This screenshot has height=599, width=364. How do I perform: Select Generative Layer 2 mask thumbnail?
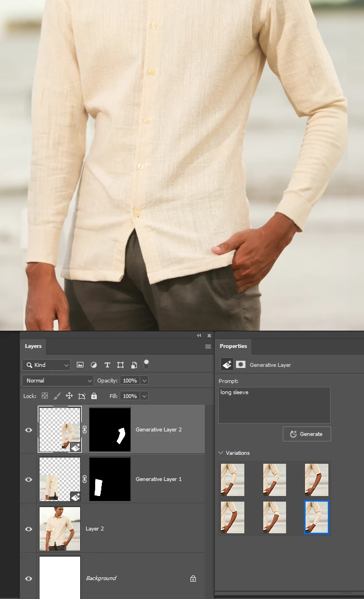110,429
